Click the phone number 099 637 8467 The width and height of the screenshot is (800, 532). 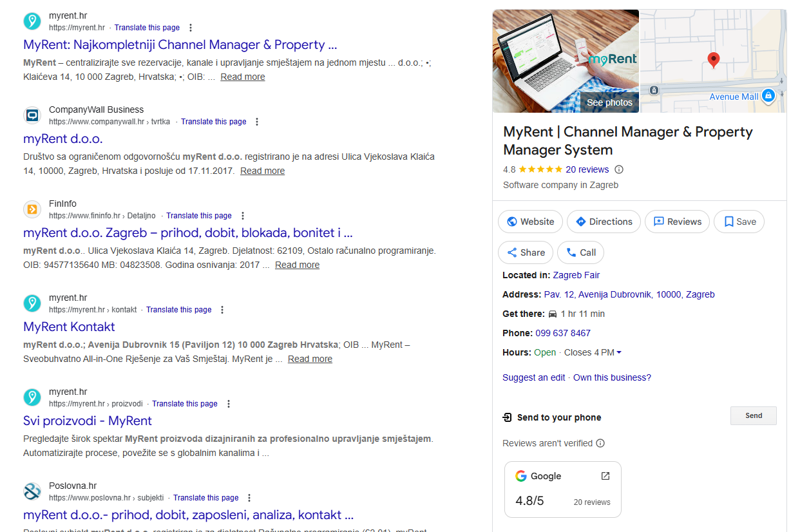point(562,333)
